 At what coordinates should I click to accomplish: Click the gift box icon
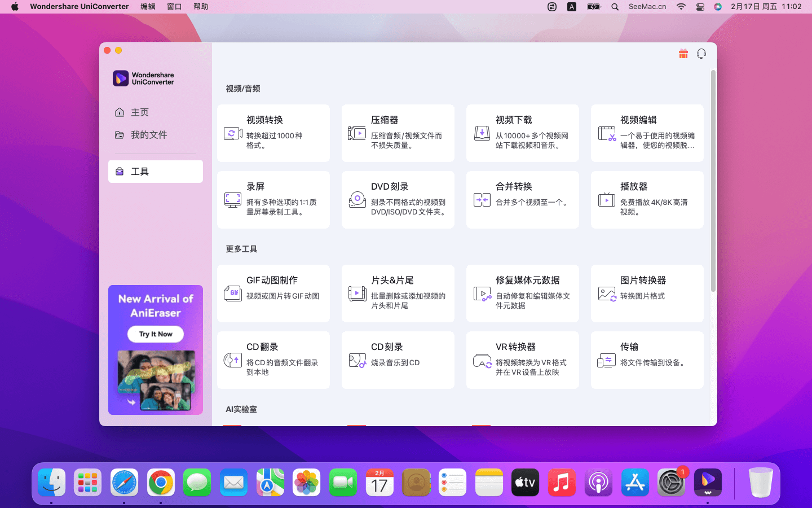point(683,54)
